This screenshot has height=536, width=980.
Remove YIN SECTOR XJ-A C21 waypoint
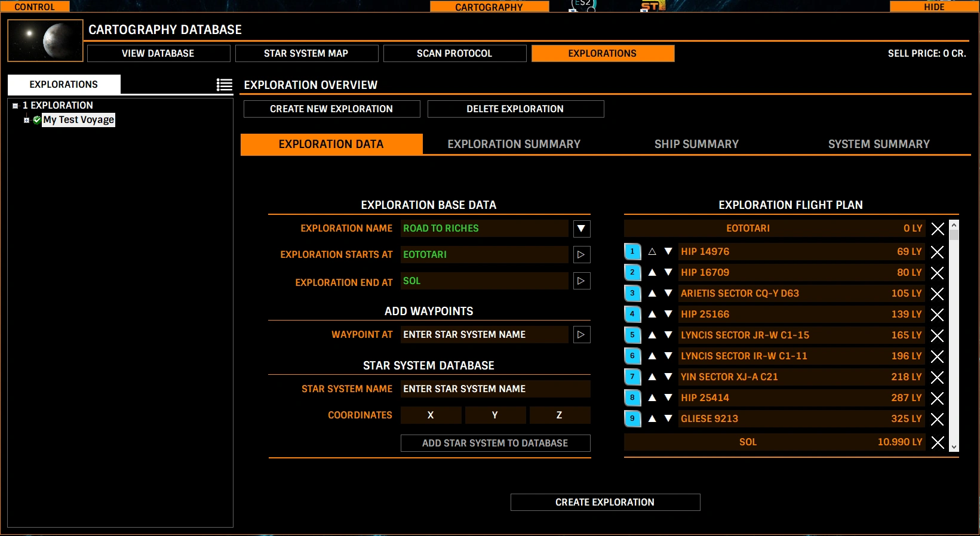[938, 377]
